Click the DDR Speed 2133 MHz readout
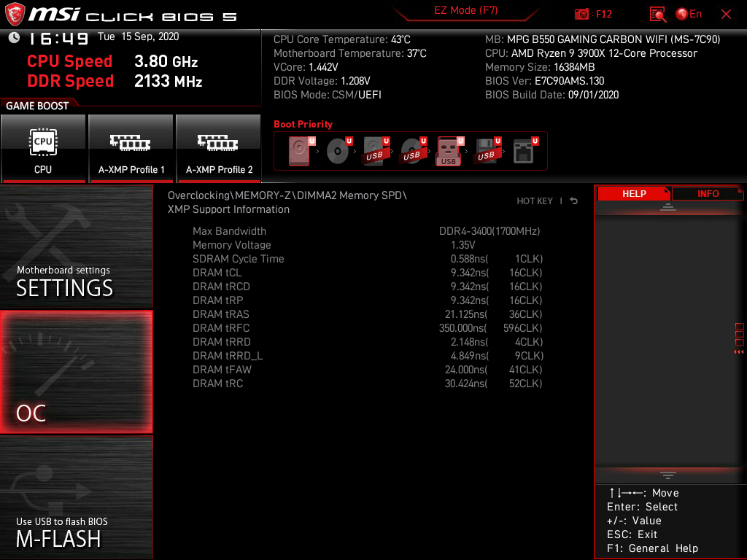747x560 pixels. click(115, 81)
